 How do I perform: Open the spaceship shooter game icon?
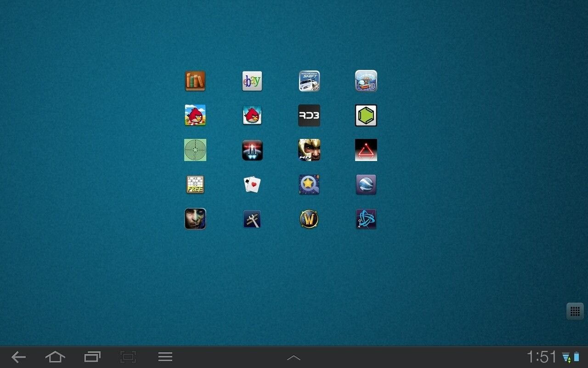(x=252, y=150)
